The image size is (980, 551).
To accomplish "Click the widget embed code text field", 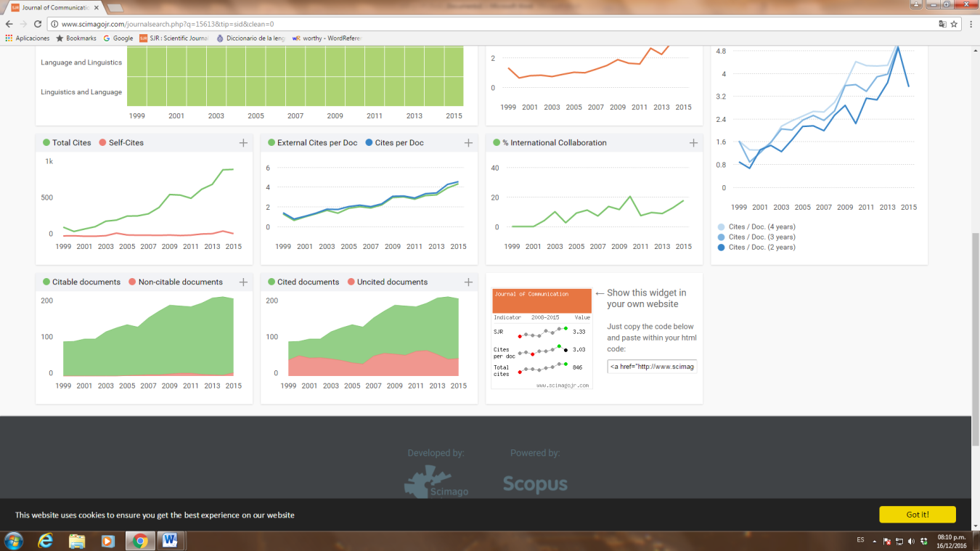I will click(651, 367).
